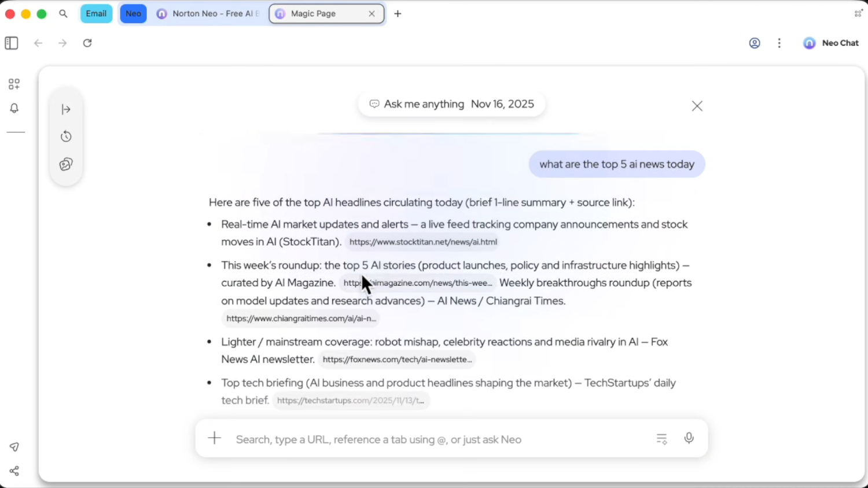The image size is (868, 488).
Task: Toggle the sidebar panel icon
Action: point(12,43)
